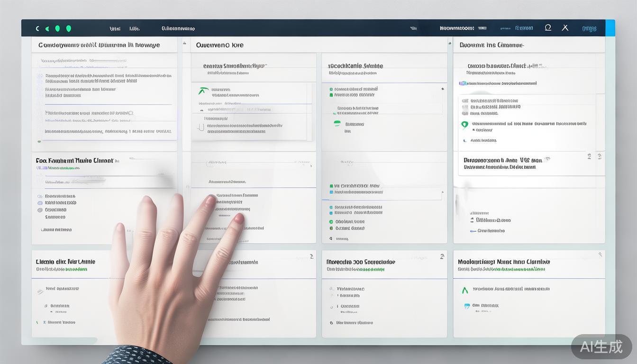Toggle the first green checkbox in third column top
Image resolution: width=637 pixels, height=364 pixels.
(331, 89)
